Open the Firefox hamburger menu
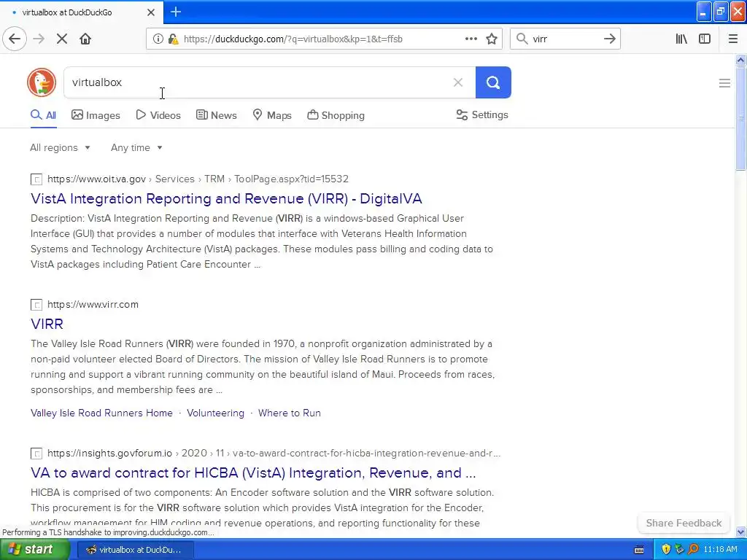Image resolution: width=747 pixels, height=560 pixels. [x=733, y=39]
